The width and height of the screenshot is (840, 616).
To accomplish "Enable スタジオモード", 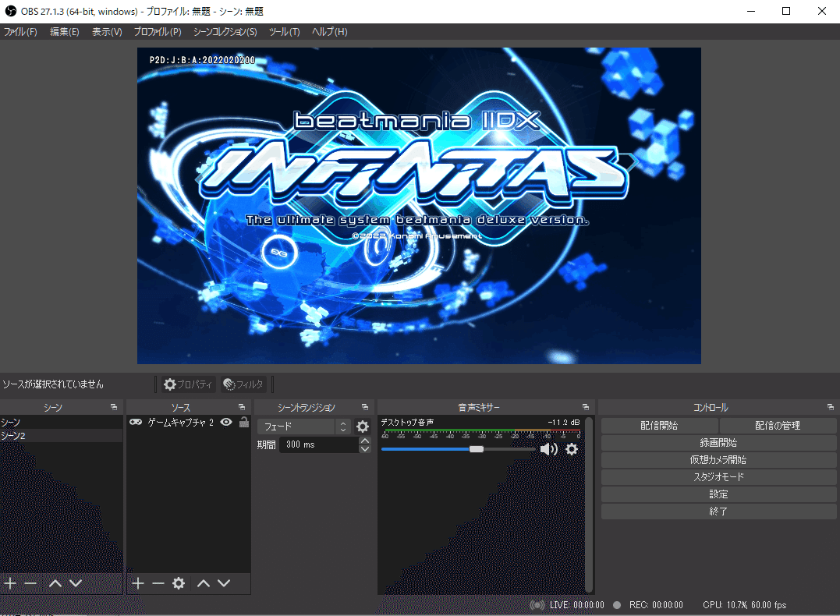I will (x=719, y=476).
